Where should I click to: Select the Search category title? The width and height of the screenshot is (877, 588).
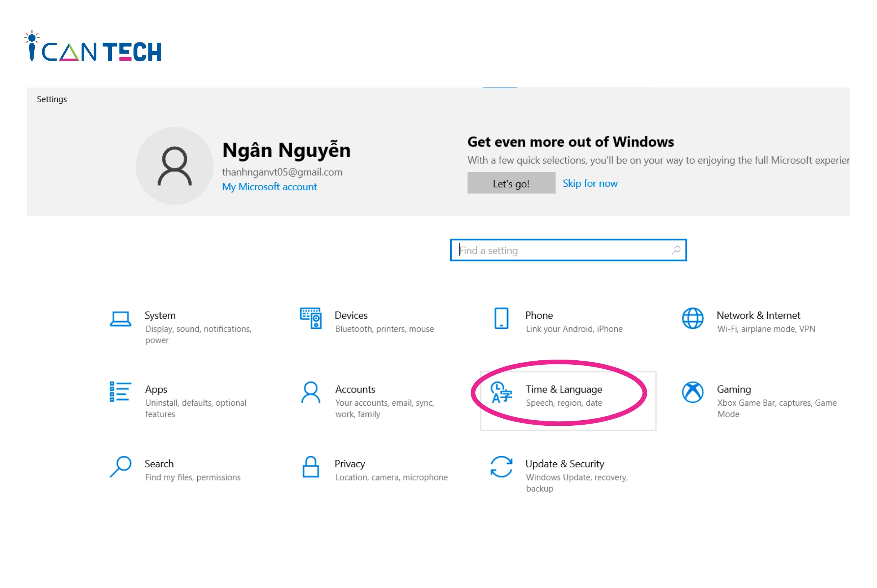(159, 463)
